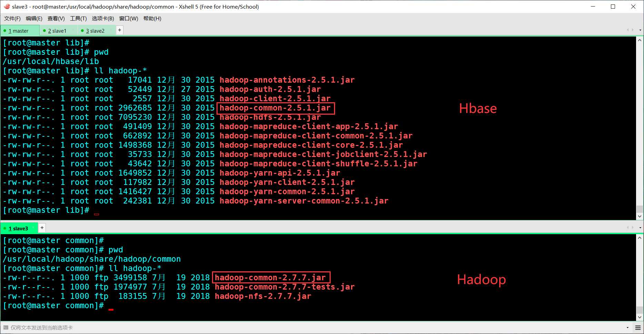
Task: Click the /usr/local/hbase/lib path output
Action: click(x=51, y=61)
